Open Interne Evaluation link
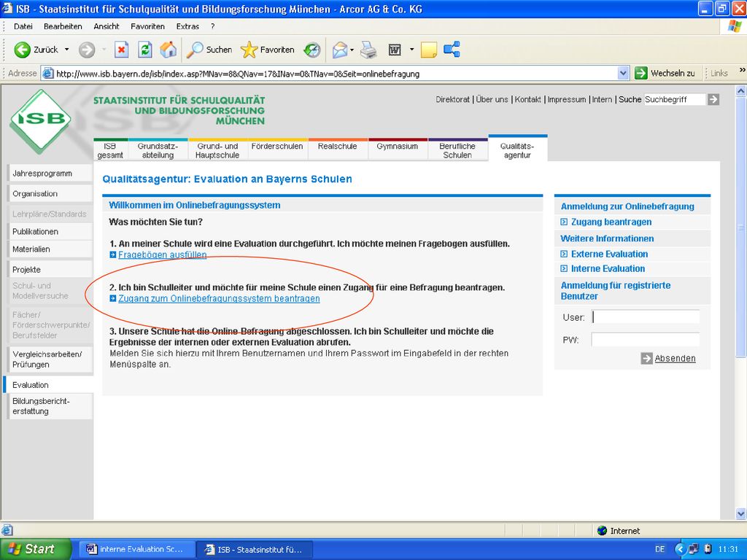 click(x=608, y=268)
